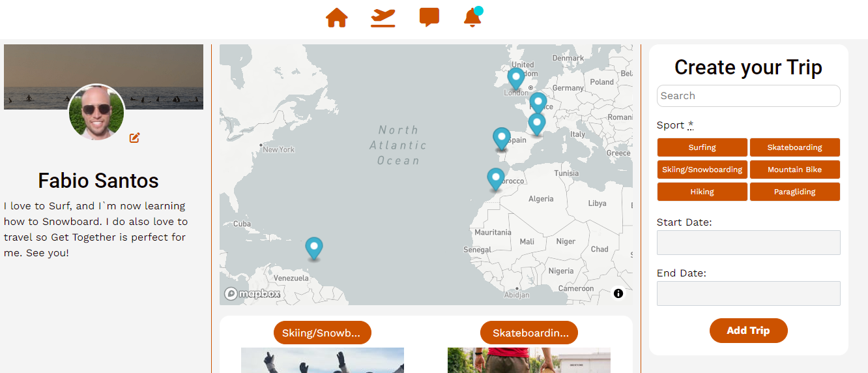Open the End Date picker field

[x=748, y=293]
